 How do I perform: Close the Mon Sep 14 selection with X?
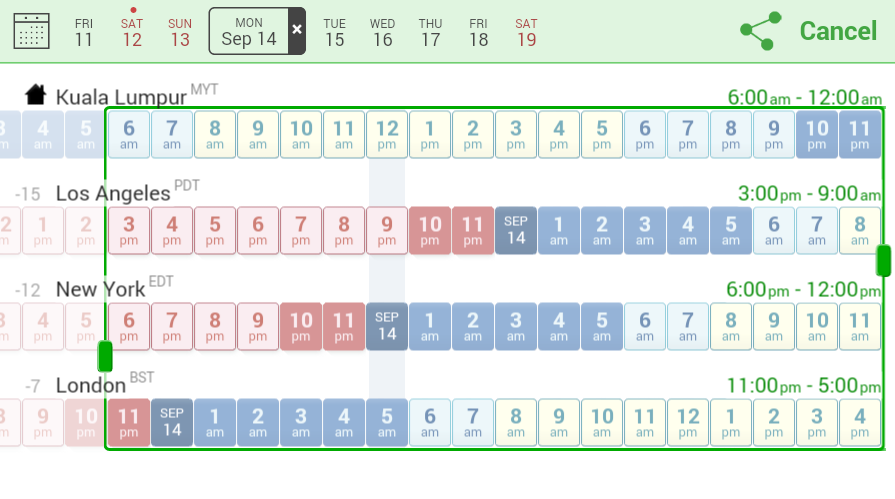tap(297, 30)
